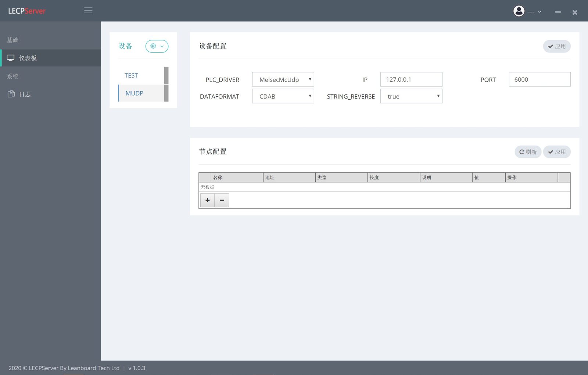
Task: Open the 仪表板 dashboard menu item
Action: tap(51, 58)
